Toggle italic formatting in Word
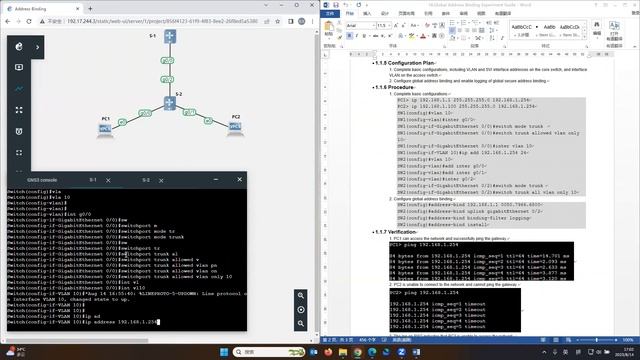 pos(357,36)
